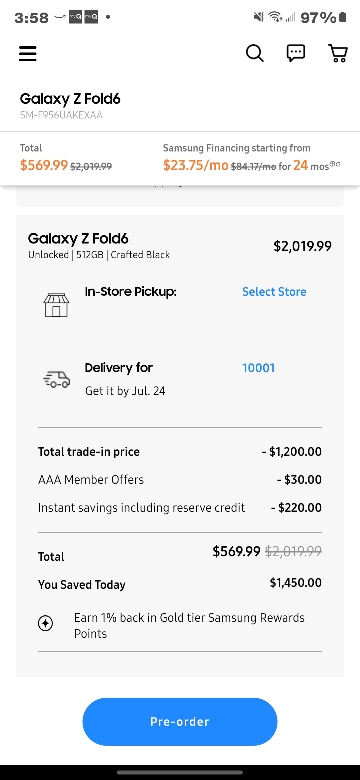Open the shopping cart icon
The image size is (360, 780).
[x=338, y=53]
